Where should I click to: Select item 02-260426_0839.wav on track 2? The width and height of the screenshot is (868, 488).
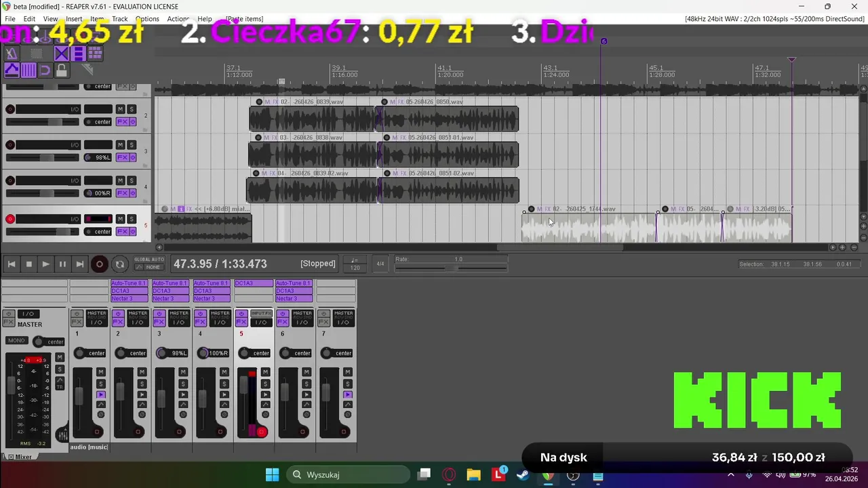coord(312,119)
